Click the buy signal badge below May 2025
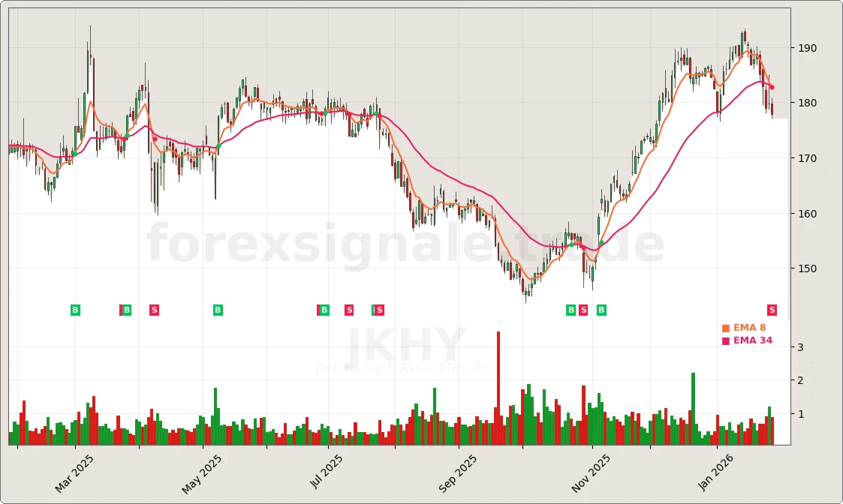Image resolution: width=843 pixels, height=504 pixels. [217, 310]
